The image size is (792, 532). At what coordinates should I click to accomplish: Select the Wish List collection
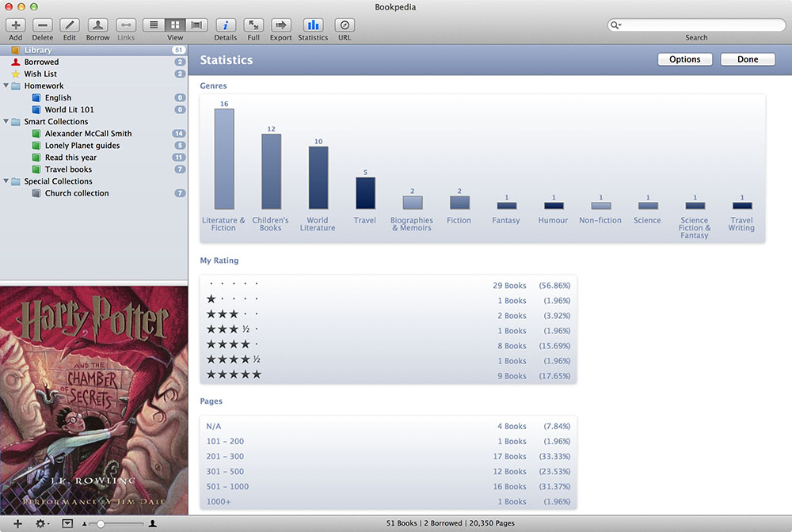(x=40, y=74)
